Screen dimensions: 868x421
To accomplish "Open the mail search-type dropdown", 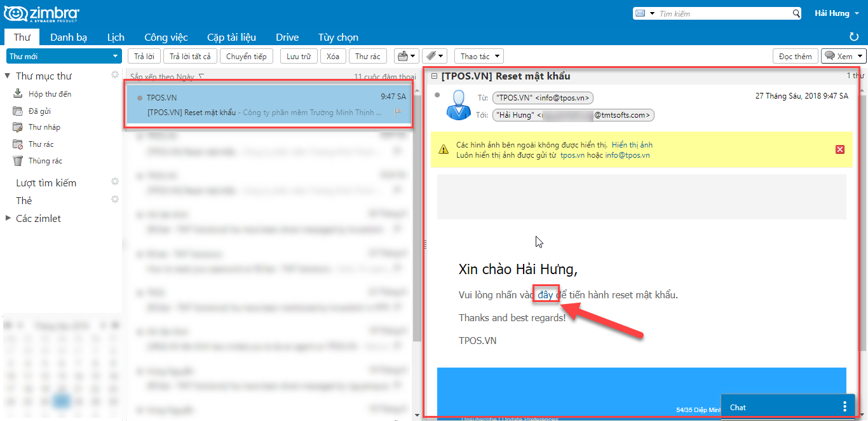I will pyautogui.click(x=644, y=13).
